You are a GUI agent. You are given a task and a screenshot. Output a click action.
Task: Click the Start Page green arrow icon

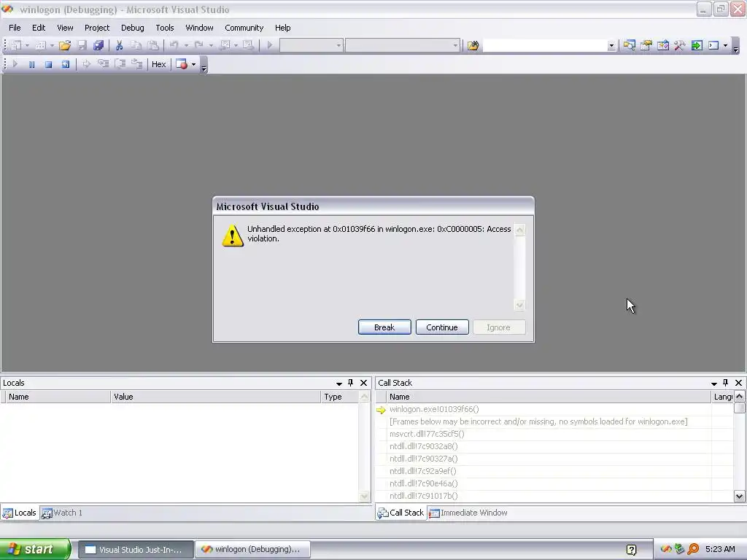[x=697, y=45]
